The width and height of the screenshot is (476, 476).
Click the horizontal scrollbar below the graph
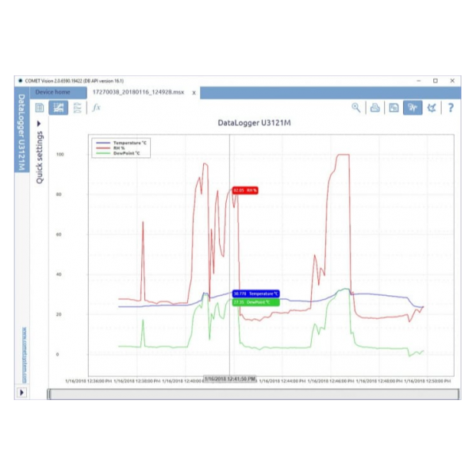coord(254,393)
